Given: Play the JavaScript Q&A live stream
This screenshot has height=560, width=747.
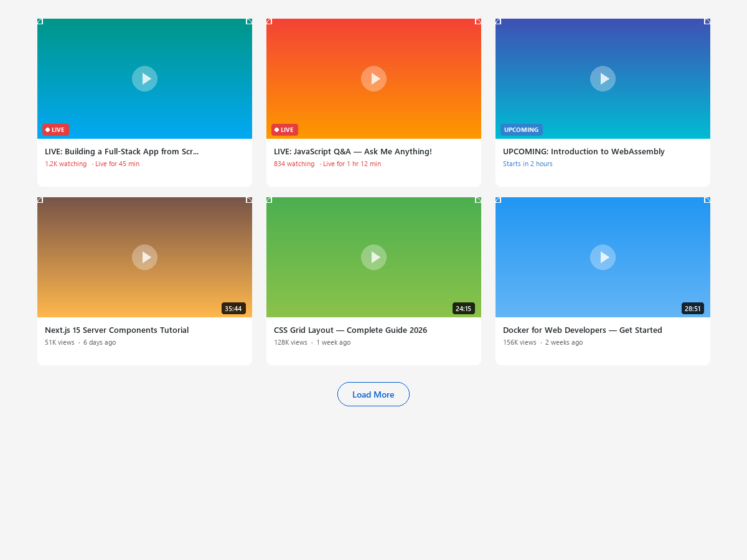Looking at the screenshot, I should click(x=374, y=78).
